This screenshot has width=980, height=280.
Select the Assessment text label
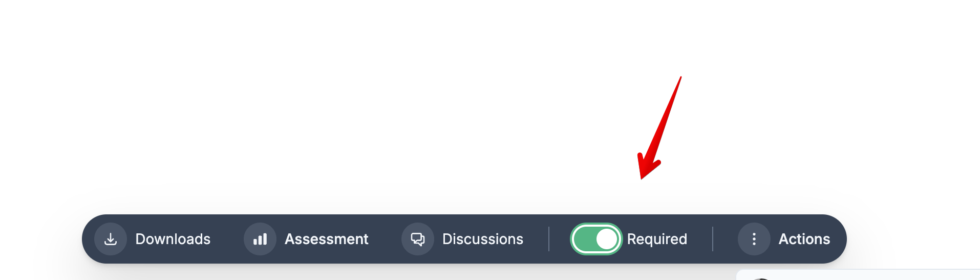point(327,239)
